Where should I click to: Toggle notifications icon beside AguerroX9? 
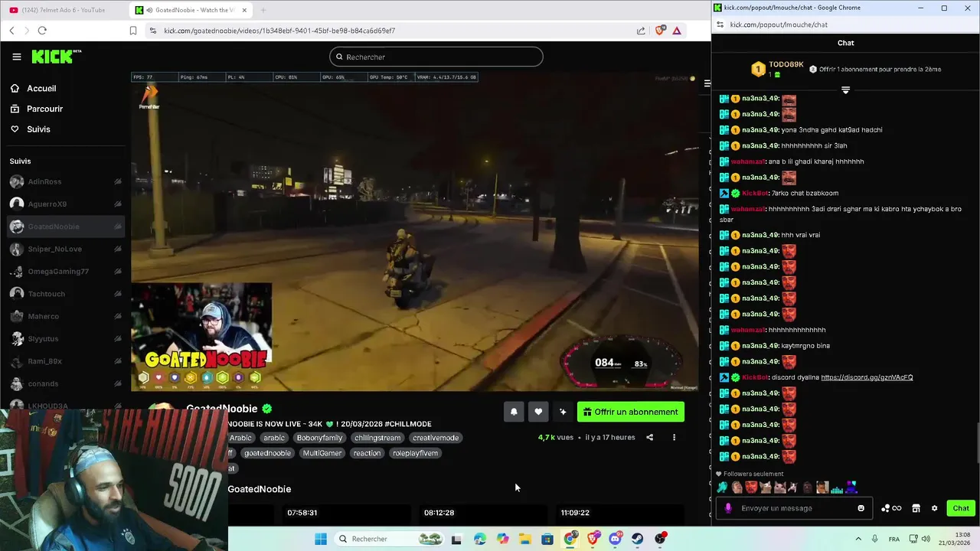(118, 204)
